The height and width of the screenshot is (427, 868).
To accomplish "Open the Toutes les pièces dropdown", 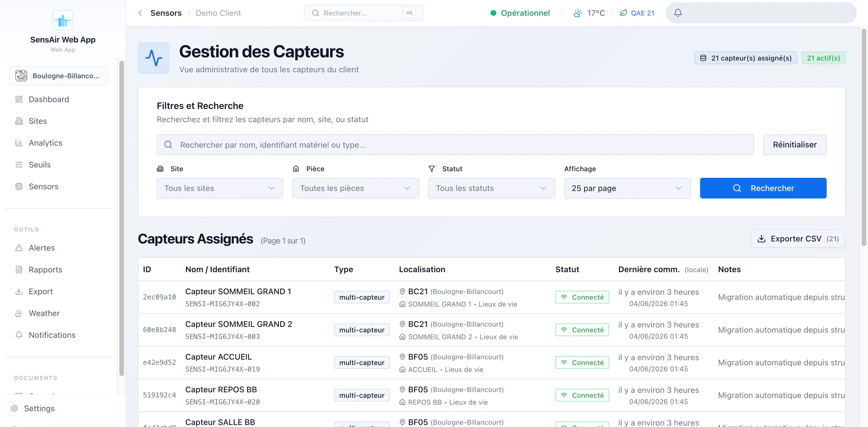I will pos(355,188).
